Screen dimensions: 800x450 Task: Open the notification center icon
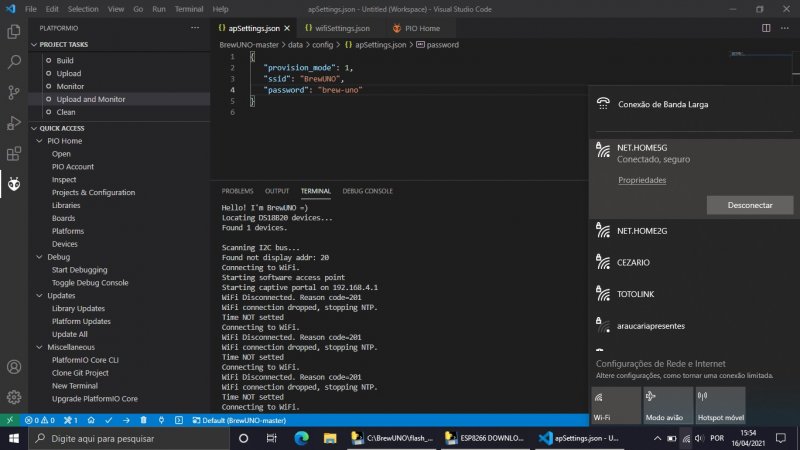tap(781, 438)
